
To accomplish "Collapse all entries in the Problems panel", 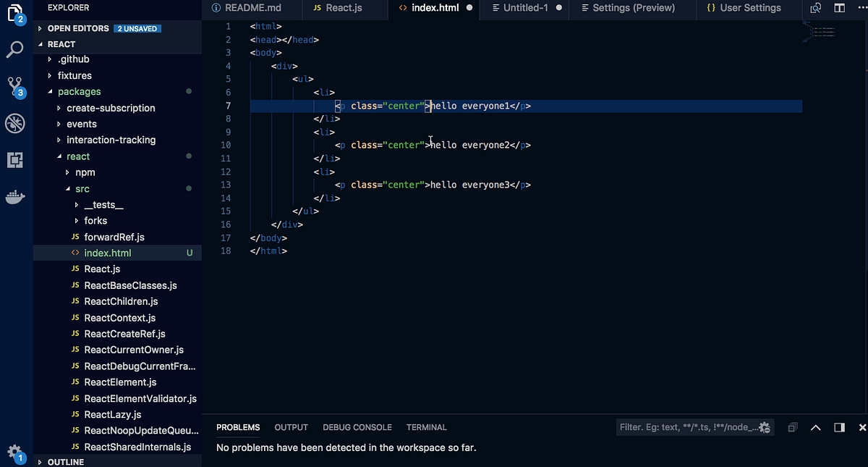I will pos(792,427).
